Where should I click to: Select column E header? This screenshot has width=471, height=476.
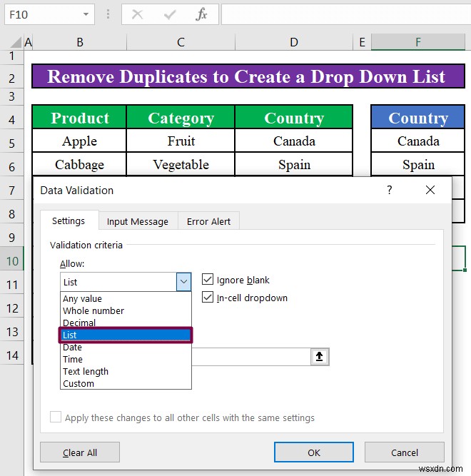tap(362, 42)
